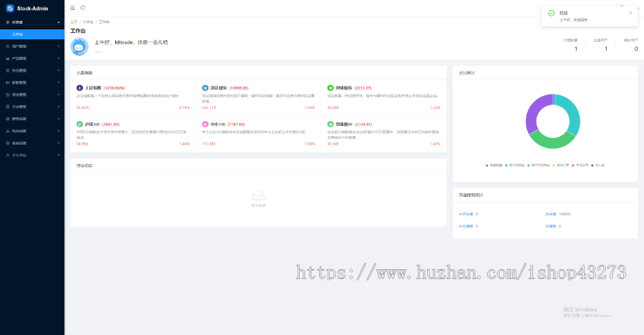The height and width of the screenshot is (335, 644).
Task: Click the 总提现 link
Action: pos(550,226)
